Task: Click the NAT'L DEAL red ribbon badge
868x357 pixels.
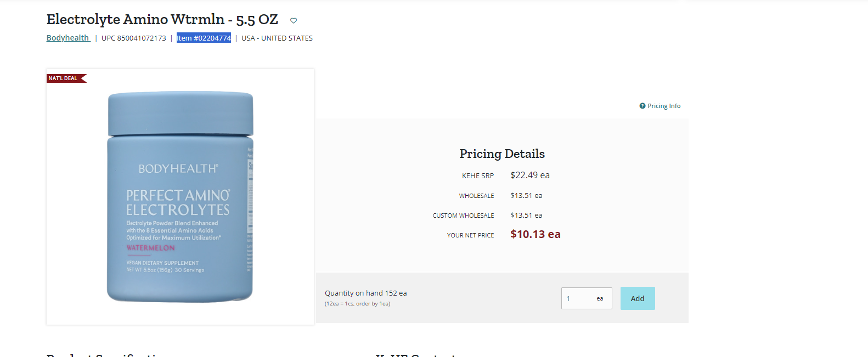Action: click(66, 78)
